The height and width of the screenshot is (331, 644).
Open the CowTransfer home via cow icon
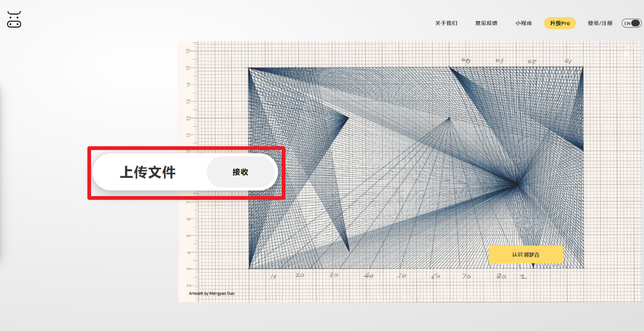click(13, 19)
